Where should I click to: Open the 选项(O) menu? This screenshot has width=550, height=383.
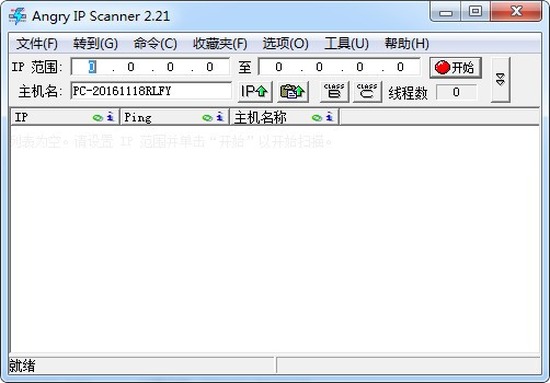tap(285, 44)
